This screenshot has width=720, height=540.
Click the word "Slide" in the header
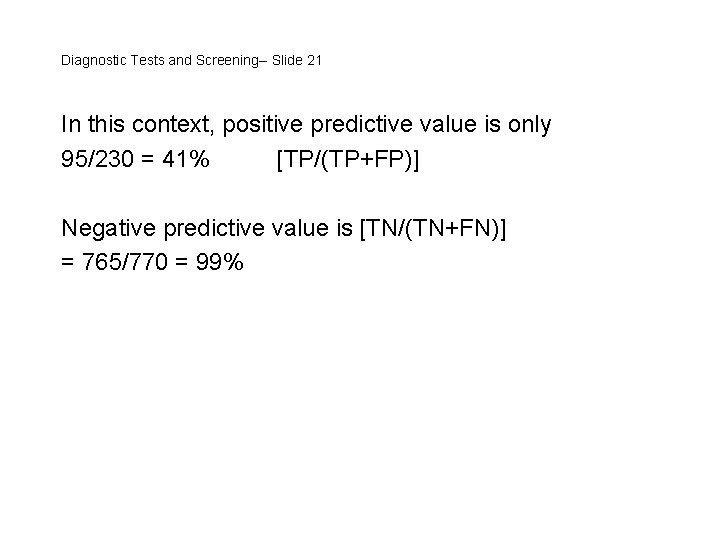pyautogui.click(x=284, y=61)
